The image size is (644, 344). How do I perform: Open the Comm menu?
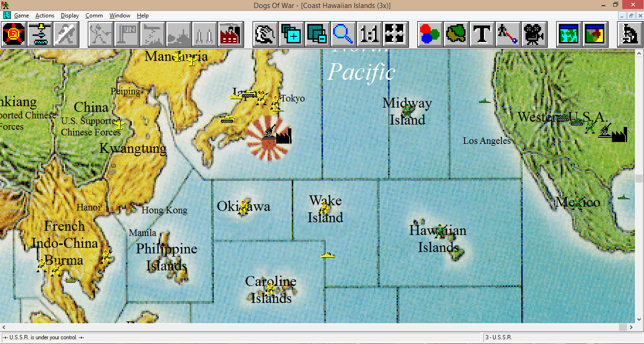tap(94, 16)
